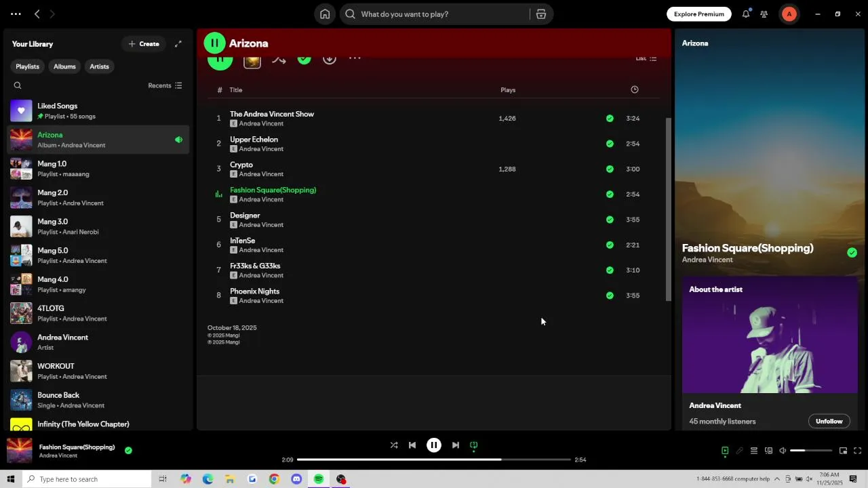This screenshot has width=868, height=488.
Task: Sort tracks by the Title column header
Action: click(x=236, y=90)
